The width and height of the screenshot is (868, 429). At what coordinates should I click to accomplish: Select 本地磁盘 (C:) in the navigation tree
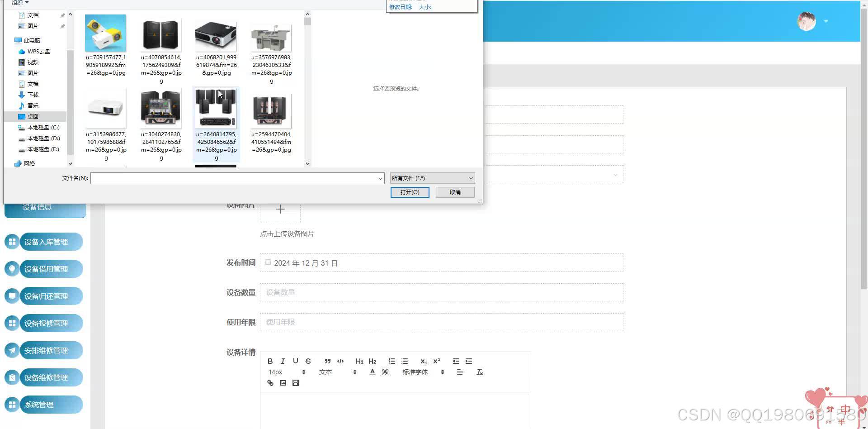tap(38, 128)
